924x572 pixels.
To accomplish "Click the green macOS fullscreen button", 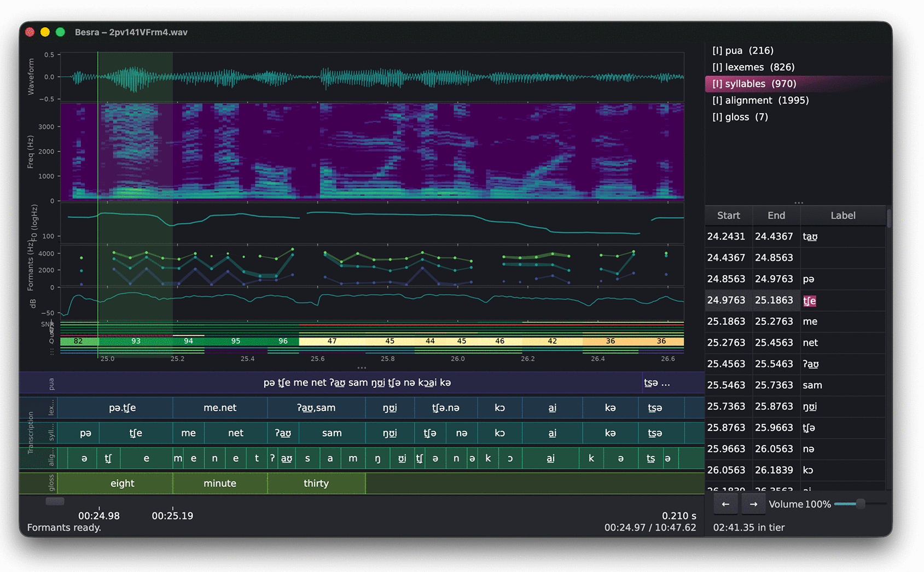I will [60, 32].
